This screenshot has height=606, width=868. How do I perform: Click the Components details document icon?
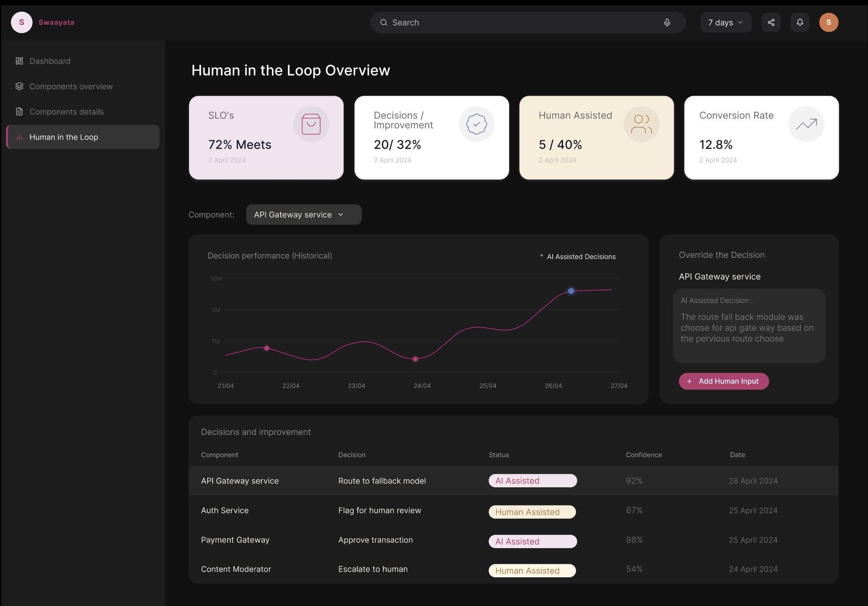click(19, 111)
